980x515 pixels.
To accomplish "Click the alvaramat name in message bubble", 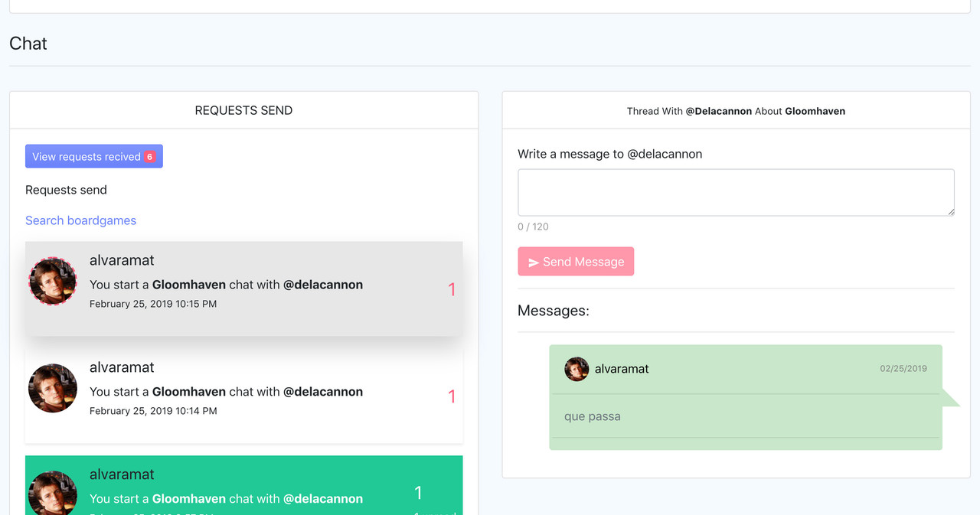I will click(622, 369).
